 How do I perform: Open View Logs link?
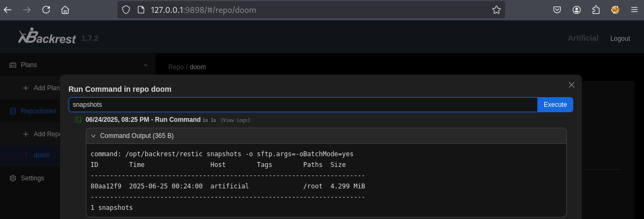coord(235,120)
